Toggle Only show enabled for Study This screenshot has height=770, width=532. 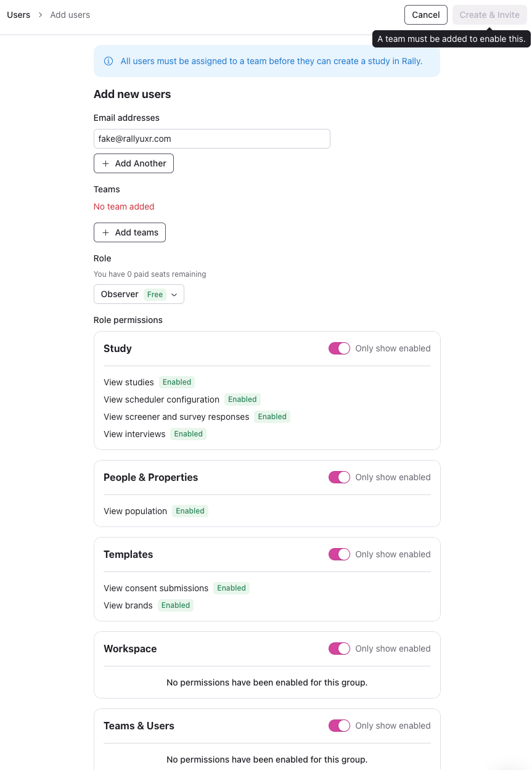pyautogui.click(x=339, y=348)
